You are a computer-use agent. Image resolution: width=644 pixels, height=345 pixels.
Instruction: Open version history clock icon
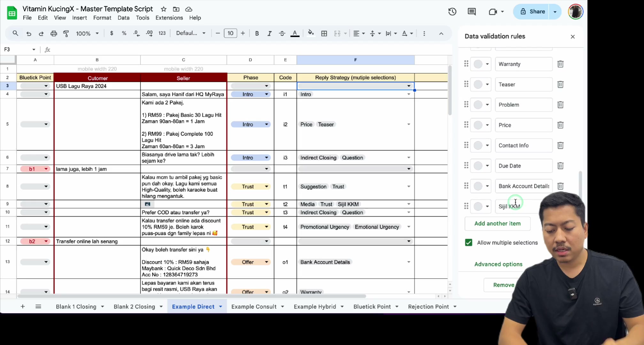pos(452,12)
